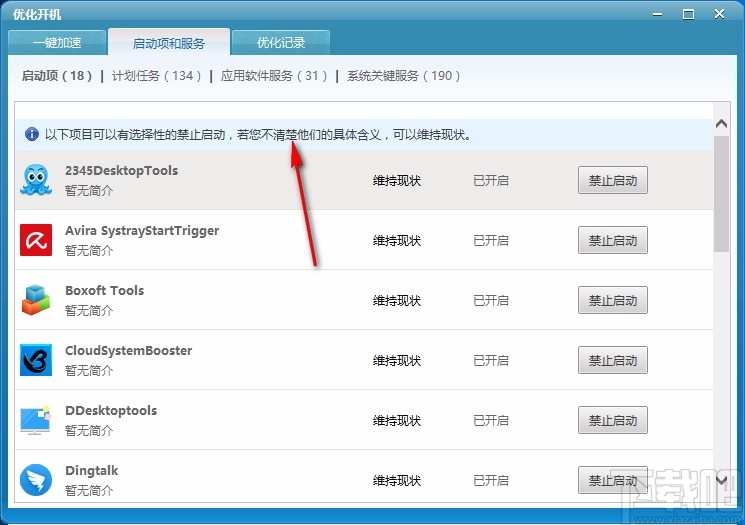Click 已开启 status in CloudSystemBooster row
This screenshot has height=525, width=745.
[491, 361]
